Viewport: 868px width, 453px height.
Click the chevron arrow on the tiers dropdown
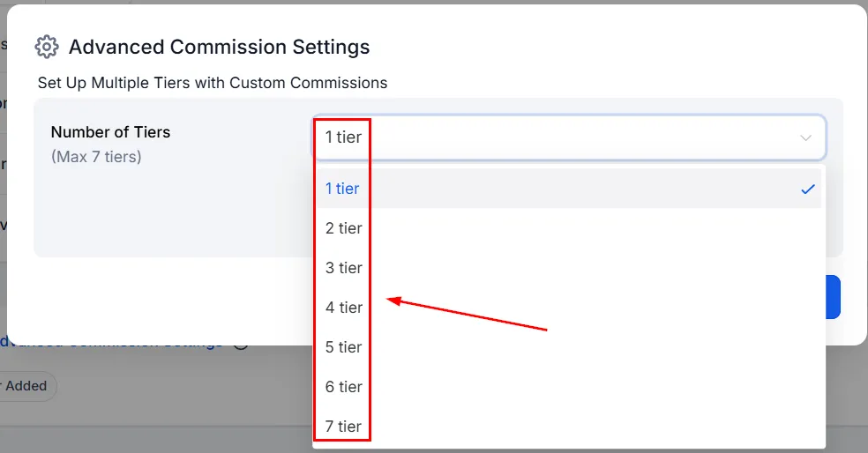[805, 137]
